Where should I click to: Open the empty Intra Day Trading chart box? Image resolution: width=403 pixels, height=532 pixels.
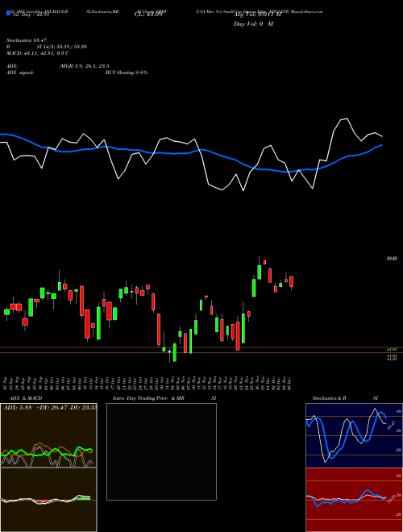(x=161, y=451)
